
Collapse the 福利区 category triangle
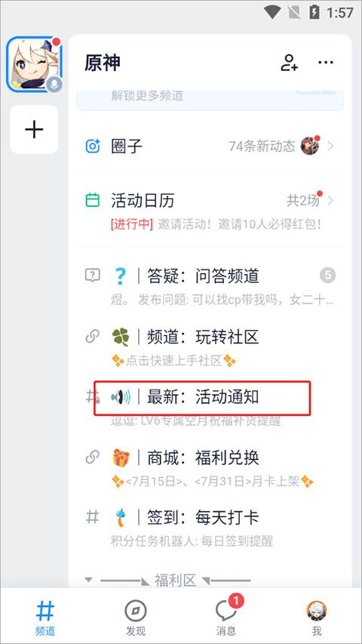point(88,580)
